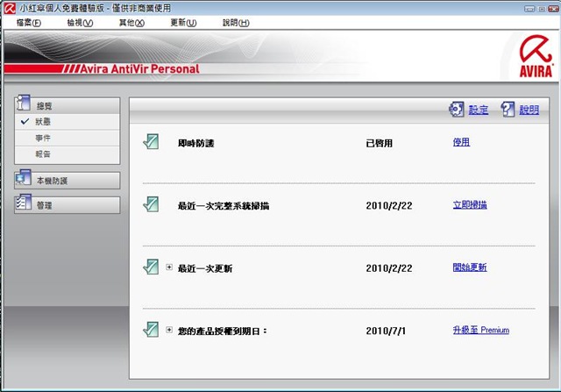This screenshot has width=561, height=392.
Task: Click the 管理 administration checklist icon
Action: 24,203
